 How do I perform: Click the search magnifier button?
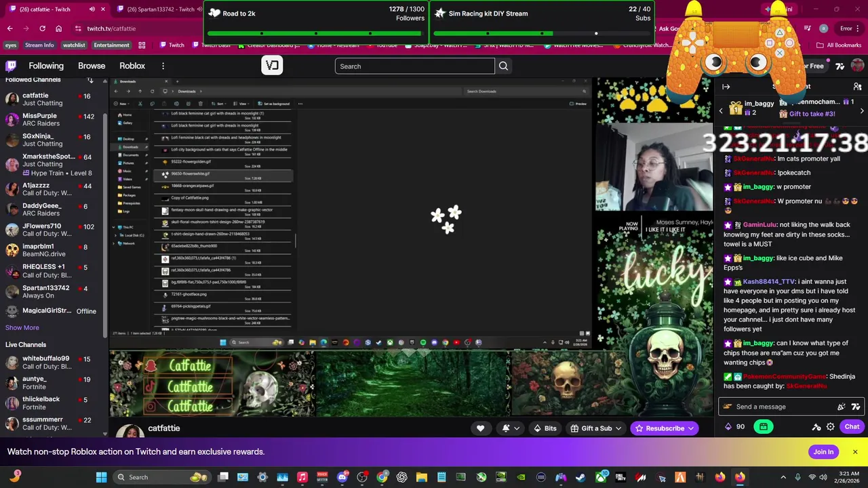coord(503,66)
